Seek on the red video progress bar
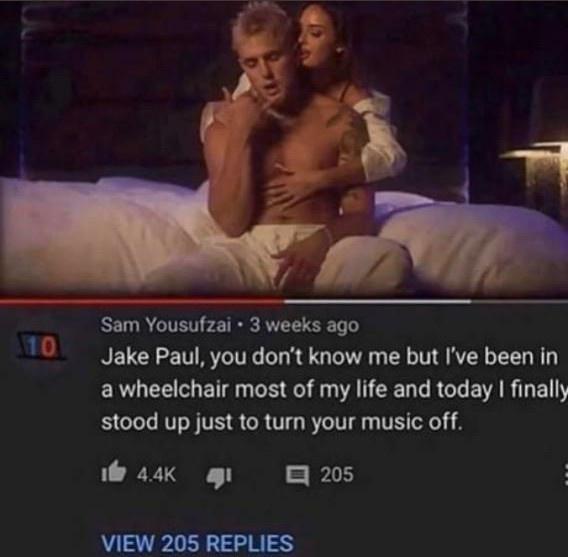This screenshot has width=568, height=557. click(x=142, y=301)
